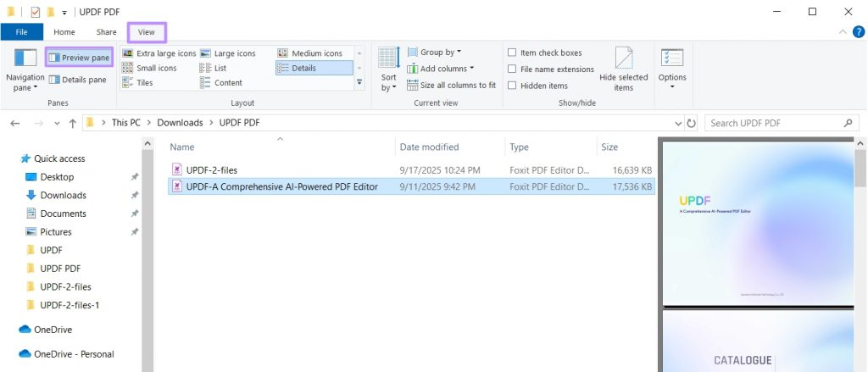The image size is (868, 372).
Task: Open Customize Quick Access Toolbar arrow
Action: pyautogui.click(x=64, y=12)
